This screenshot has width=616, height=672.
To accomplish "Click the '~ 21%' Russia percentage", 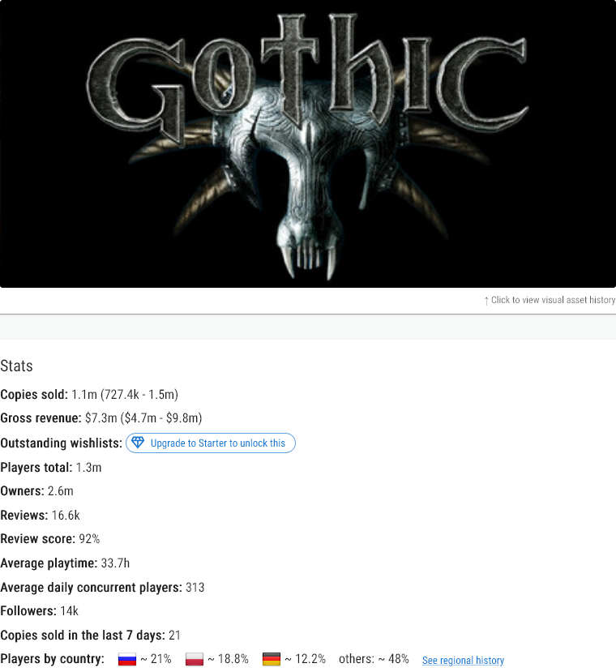I will (x=156, y=659).
